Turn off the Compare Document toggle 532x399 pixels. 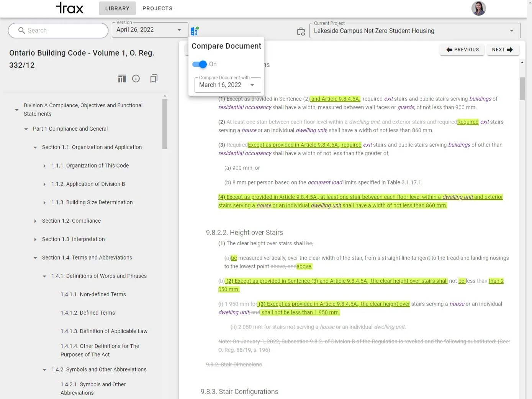pos(199,64)
